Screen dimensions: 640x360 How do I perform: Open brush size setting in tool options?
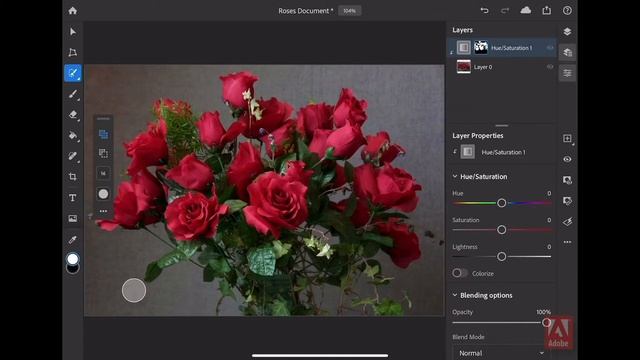click(x=103, y=173)
